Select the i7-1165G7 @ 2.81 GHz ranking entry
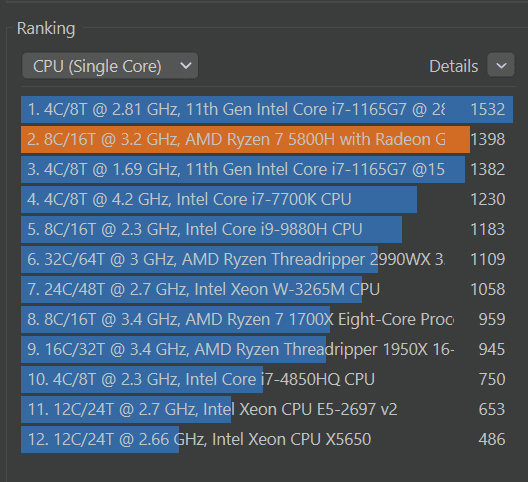 pos(267,109)
